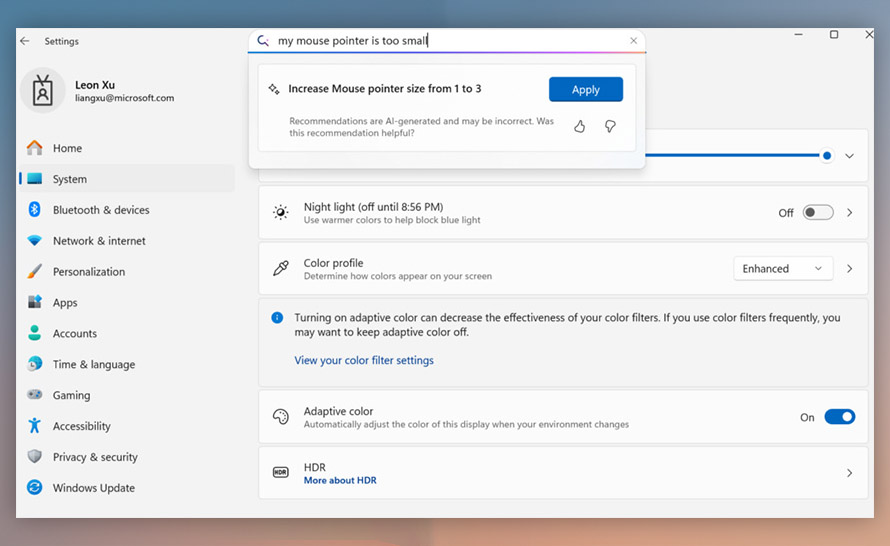Click the Apps icon in sidebar
Viewport: 890px width, 546px height.
pos(35,302)
